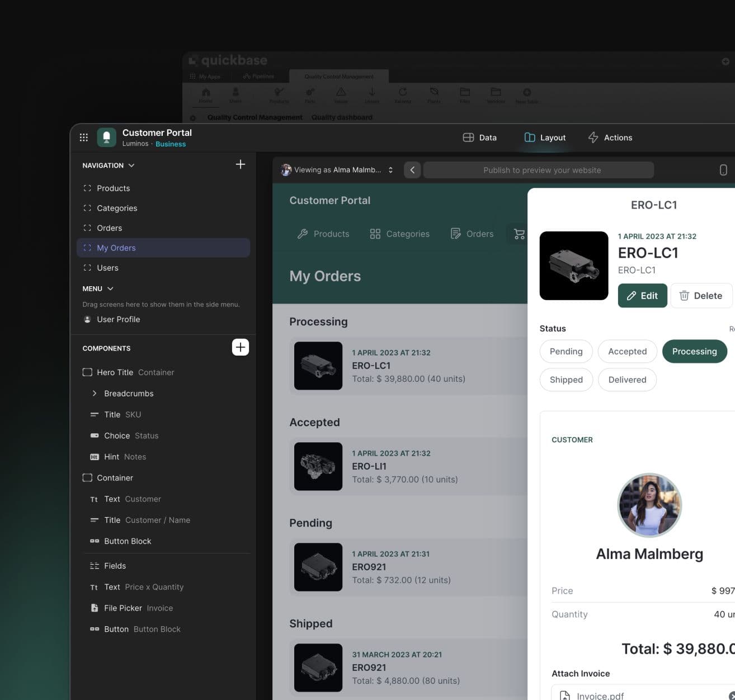Set order status to Delivered
735x700 pixels.
pos(627,380)
